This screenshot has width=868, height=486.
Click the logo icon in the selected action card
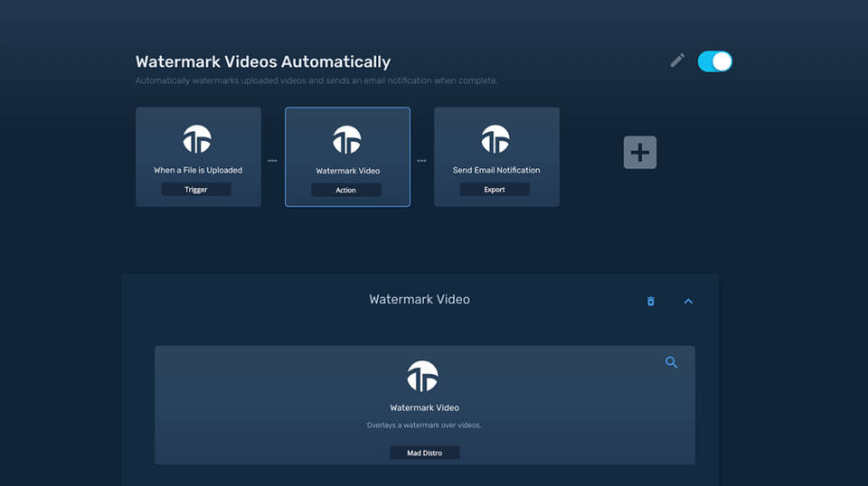[347, 140]
